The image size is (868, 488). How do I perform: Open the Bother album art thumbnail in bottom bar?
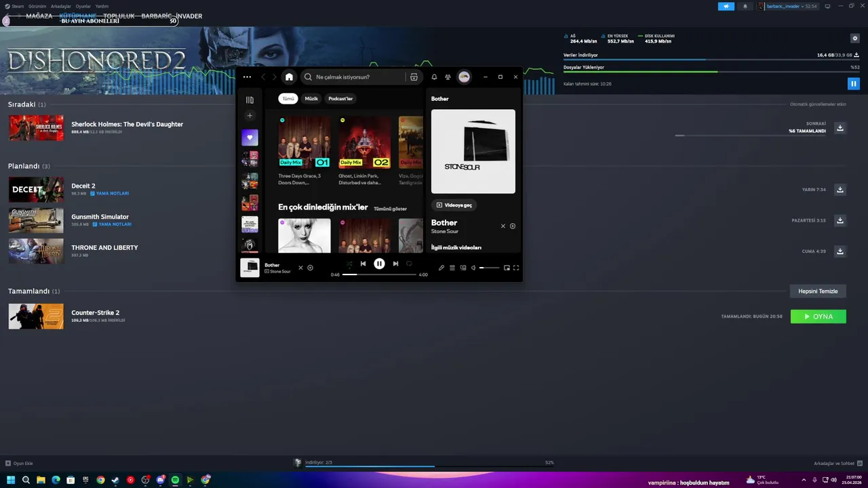[250, 268]
